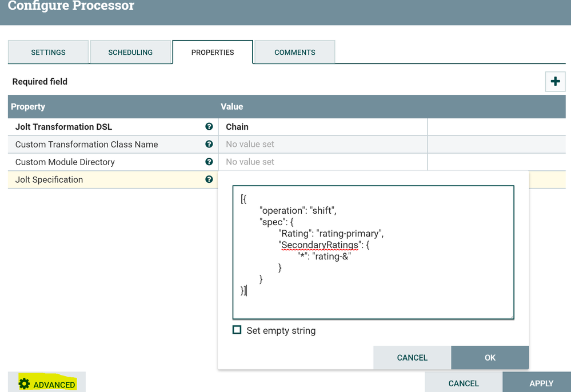Click help icon for Custom Transformation Class Name

point(209,145)
